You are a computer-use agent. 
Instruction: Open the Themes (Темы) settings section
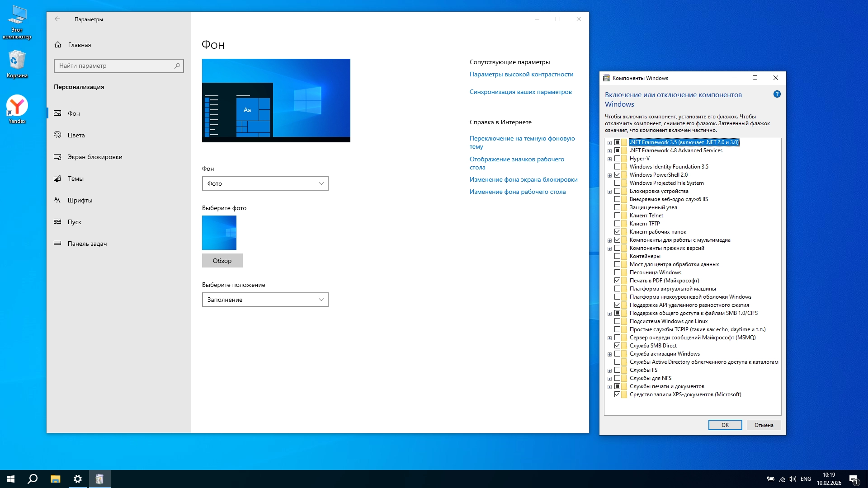pos(75,178)
